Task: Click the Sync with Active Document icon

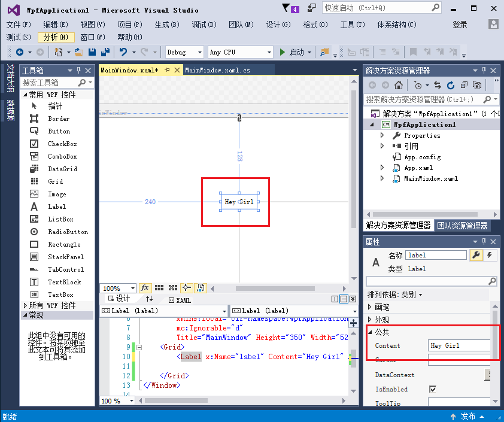Action: (438, 85)
